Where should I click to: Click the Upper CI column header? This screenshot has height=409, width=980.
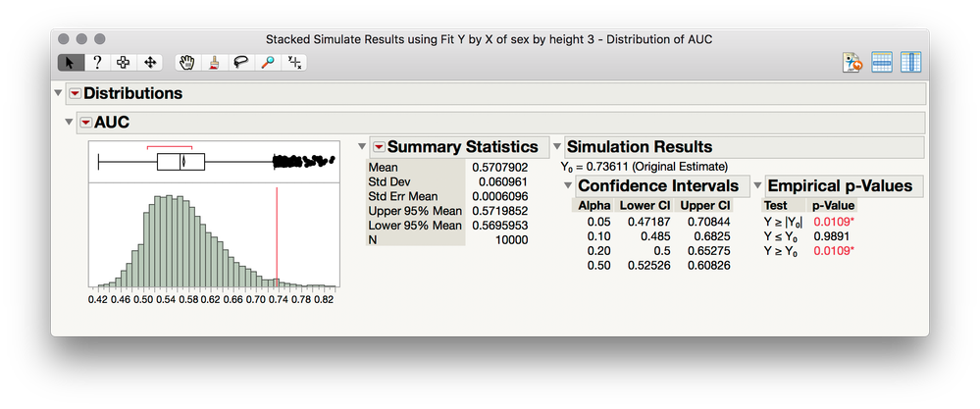tap(704, 205)
